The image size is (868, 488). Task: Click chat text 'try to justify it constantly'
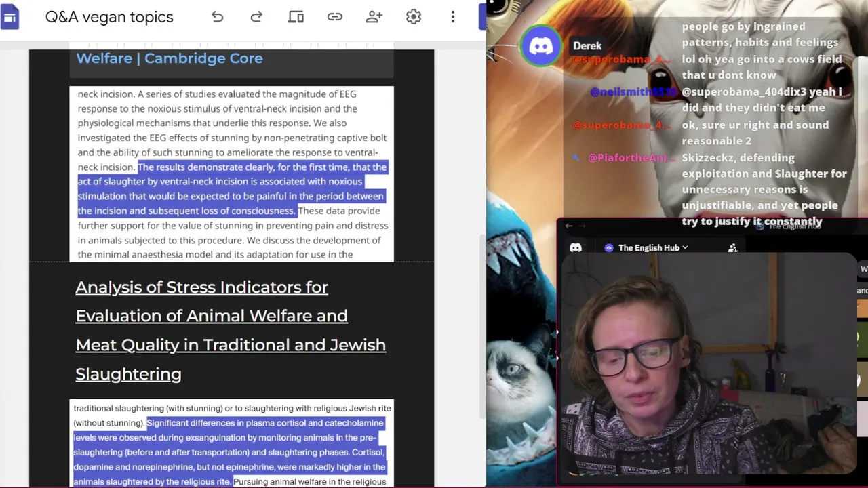click(x=752, y=222)
